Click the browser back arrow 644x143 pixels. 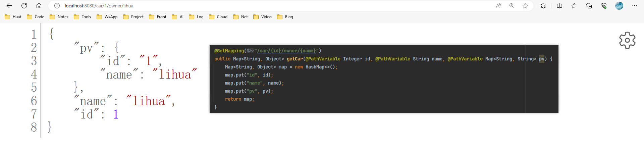tap(9, 6)
